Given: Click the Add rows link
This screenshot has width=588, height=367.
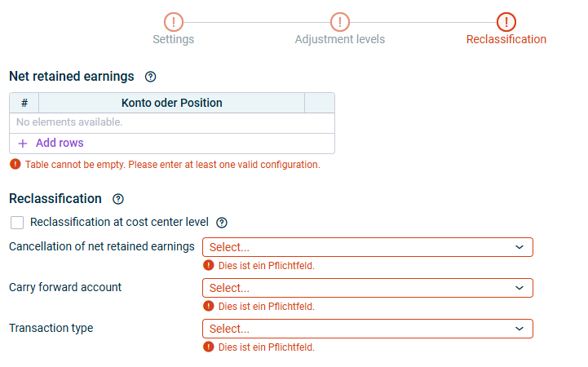Looking at the screenshot, I should coord(60,143).
